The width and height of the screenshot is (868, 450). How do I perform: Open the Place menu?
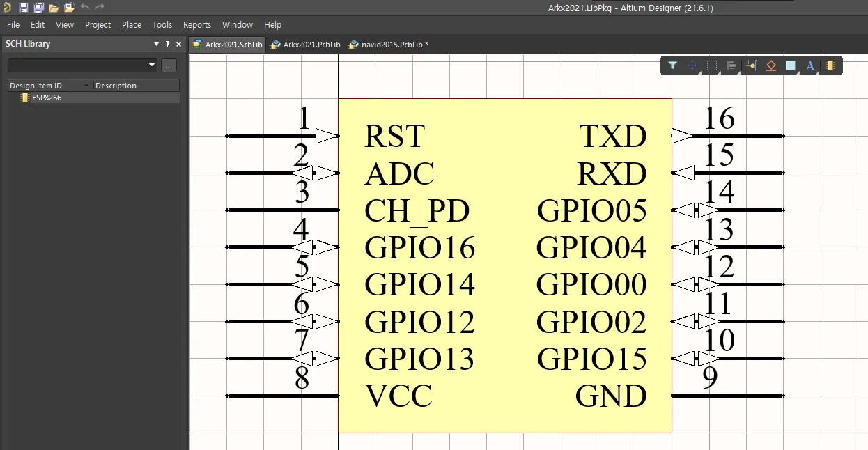(132, 24)
